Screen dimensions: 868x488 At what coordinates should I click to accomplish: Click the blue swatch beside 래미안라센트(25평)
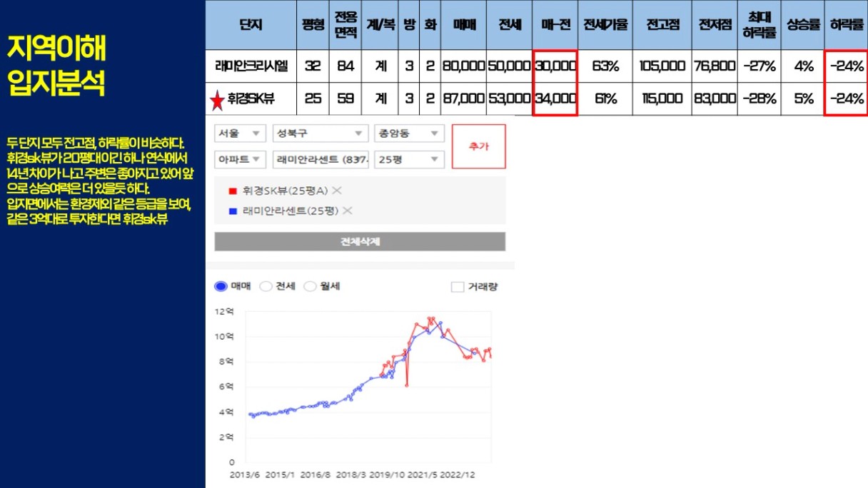click(231, 210)
